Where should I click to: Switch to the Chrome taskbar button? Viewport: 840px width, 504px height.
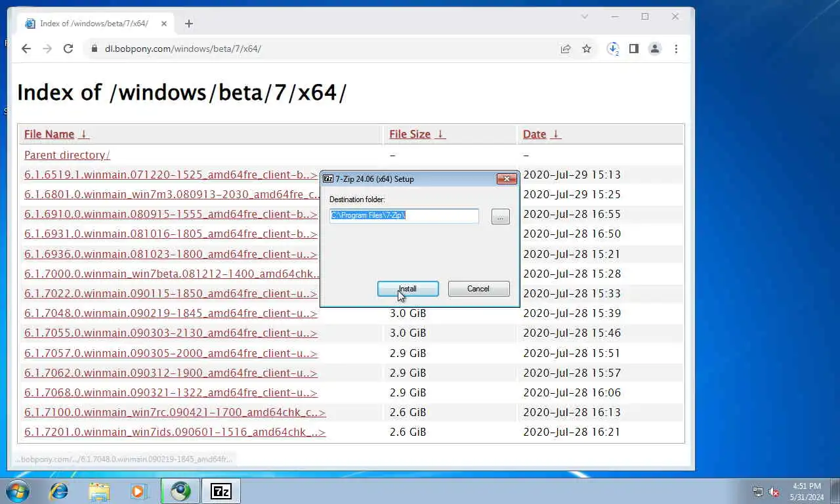click(x=180, y=491)
